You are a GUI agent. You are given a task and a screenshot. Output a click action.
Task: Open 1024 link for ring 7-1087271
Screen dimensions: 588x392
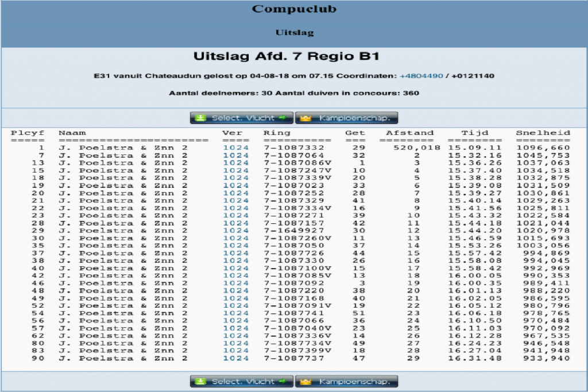point(235,216)
